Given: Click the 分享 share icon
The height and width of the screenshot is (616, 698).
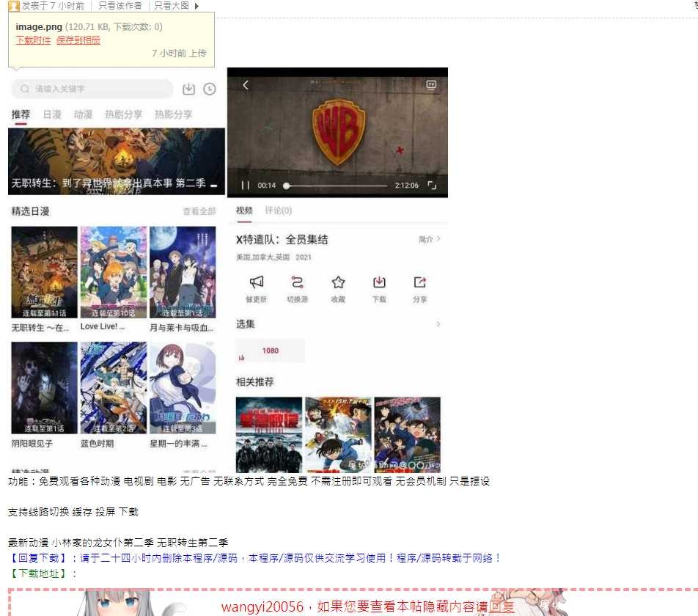Looking at the screenshot, I should (x=420, y=282).
